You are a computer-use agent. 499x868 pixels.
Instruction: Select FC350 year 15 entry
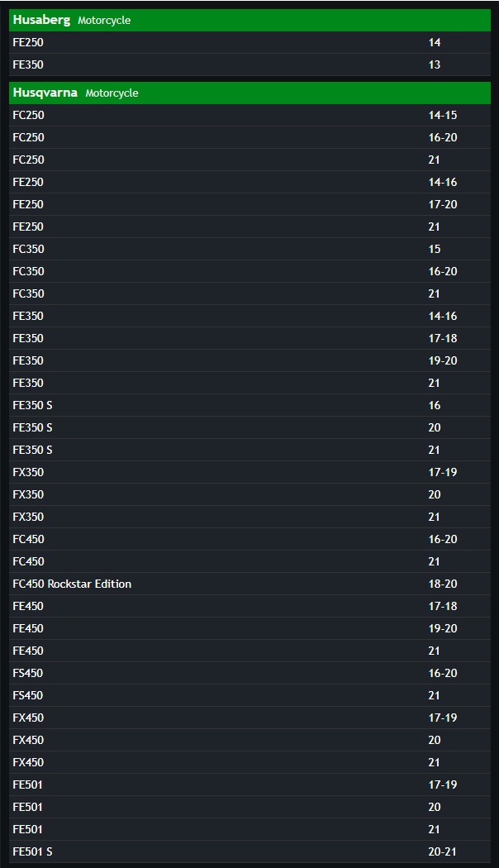249,249
